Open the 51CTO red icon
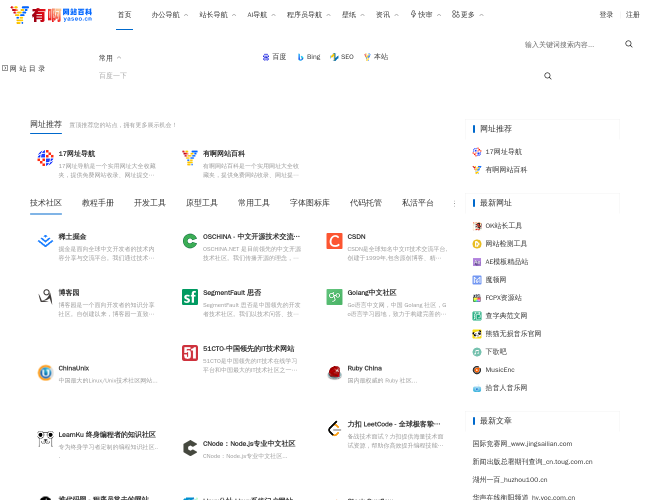Image resolution: width=650 pixels, height=500 pixels. tap(190, 353)
